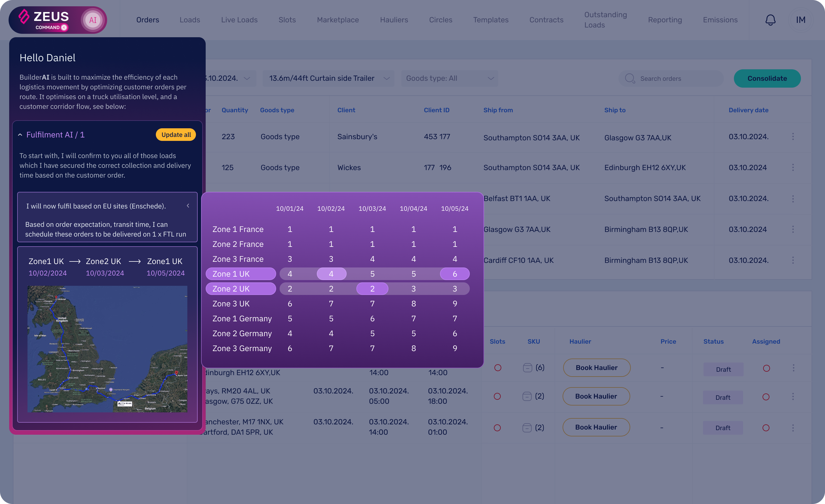Select Assigned circle in last Draft row
825x504 pixels.
(x=765, y=428)
